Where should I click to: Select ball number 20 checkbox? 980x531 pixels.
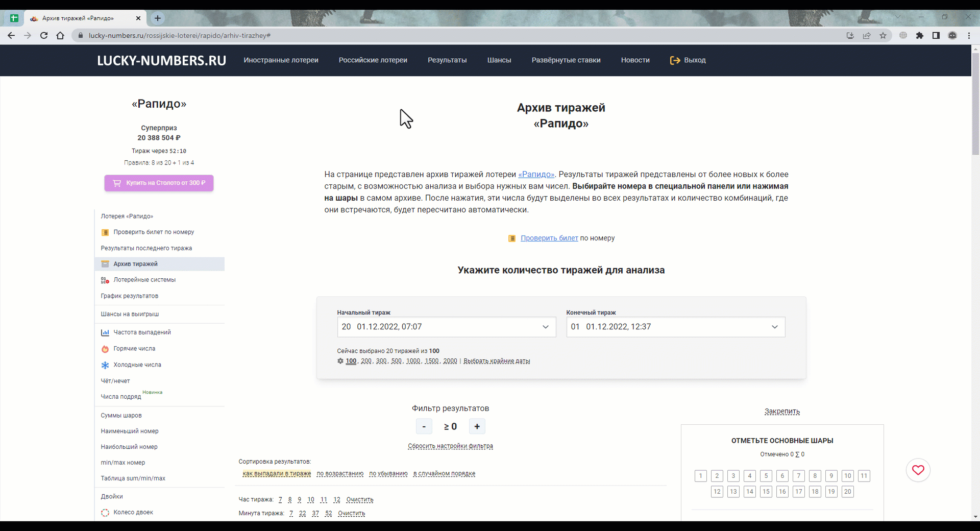click(848, 492)
